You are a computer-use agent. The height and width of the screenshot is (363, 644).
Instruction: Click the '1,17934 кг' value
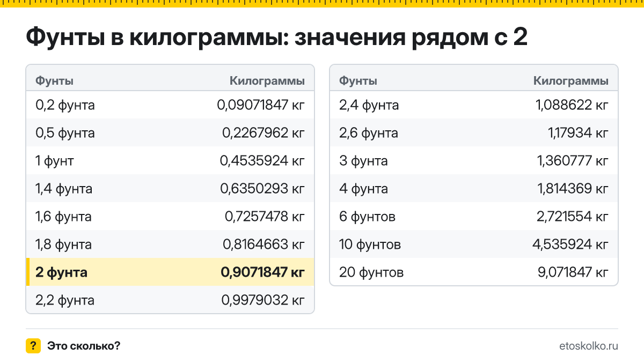pos(579,133)
